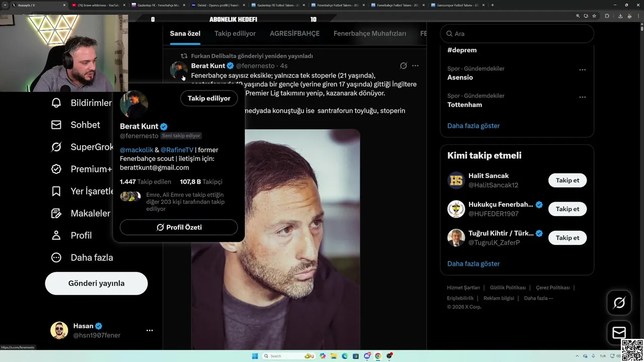Open Erişilebilirlik footer link

(460, 298)
